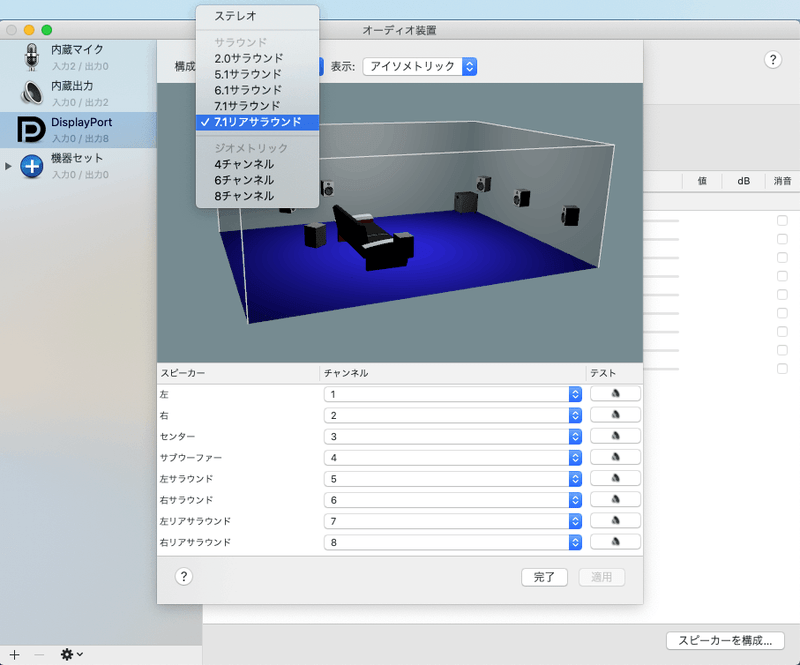800x665 pixels.
Task: Choose 6.1サラウンド from the menu
Action: click(x=258, y=90)
